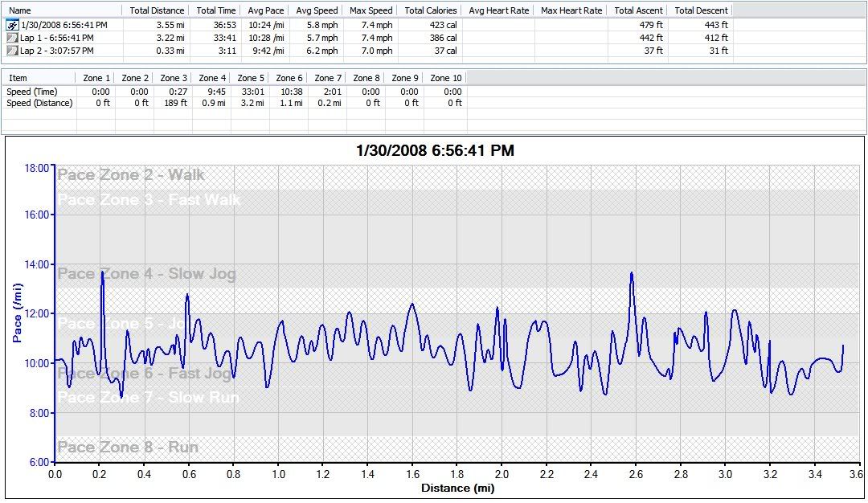868x503 pixels.
Task: Sort by the Name column header
Action: 19,10
